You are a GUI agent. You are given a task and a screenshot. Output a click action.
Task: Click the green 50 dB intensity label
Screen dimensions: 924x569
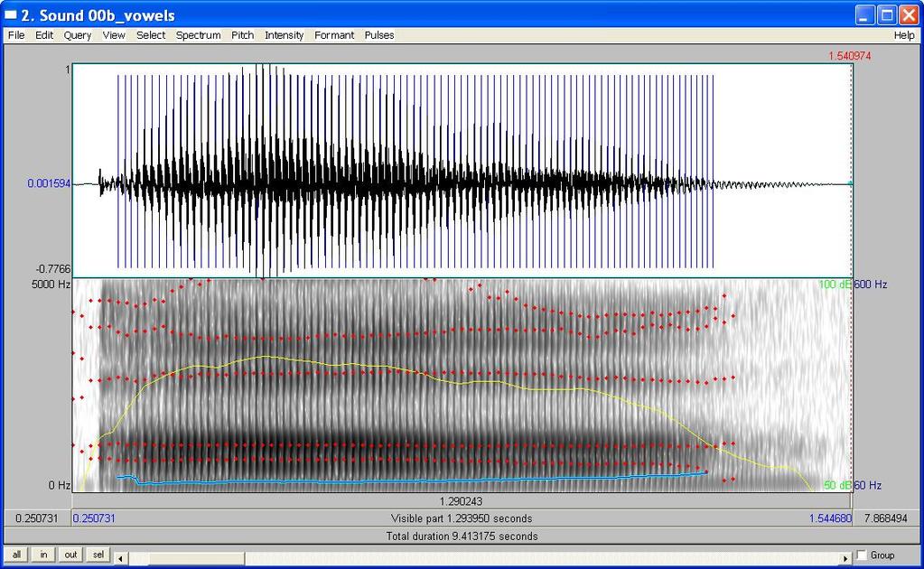coord(837,485)
